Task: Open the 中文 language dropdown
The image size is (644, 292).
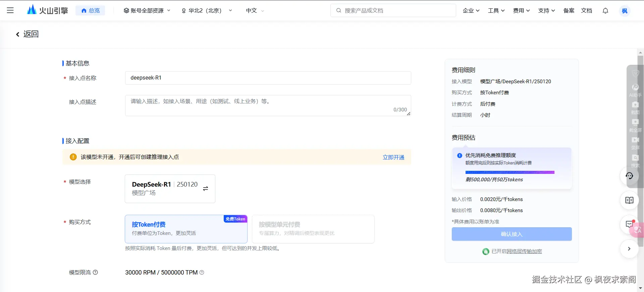Action: pyautogui.click(x=255, y=10)
